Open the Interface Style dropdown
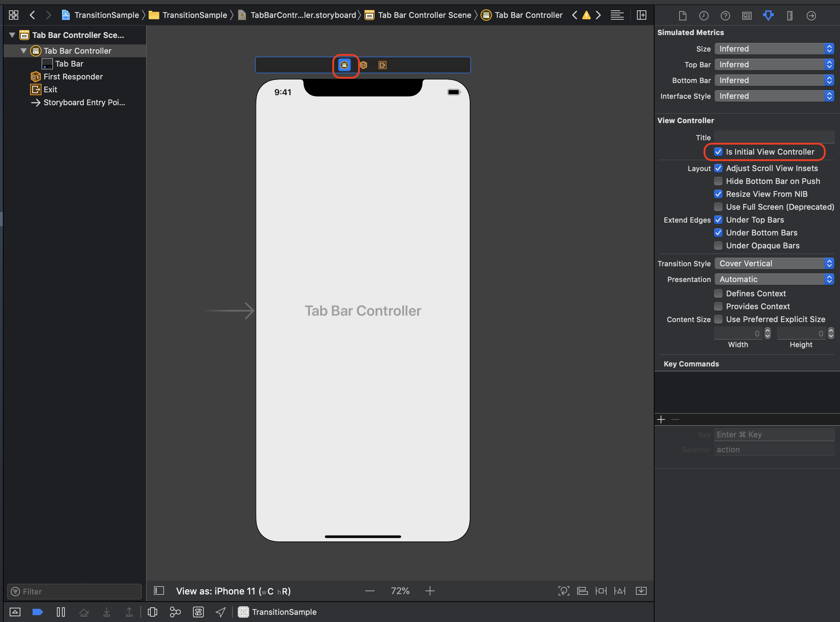This screenshot has height=622, width=840. tap(774, 96)
